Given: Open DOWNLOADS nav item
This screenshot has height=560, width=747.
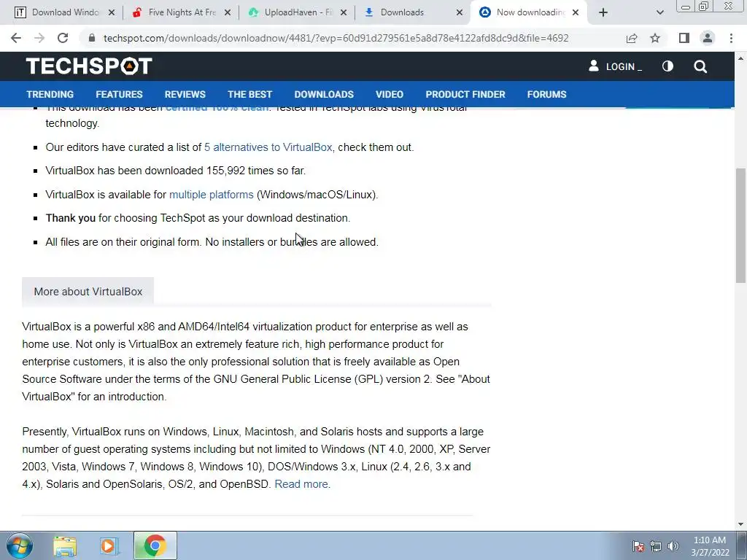Looking at the screenshot, I should coord(324,94).
